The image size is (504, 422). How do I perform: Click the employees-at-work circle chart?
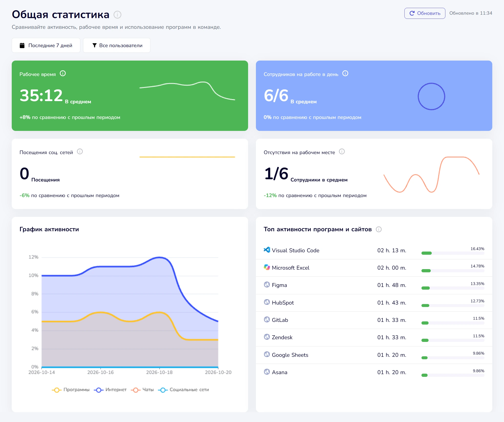point(431,96)
